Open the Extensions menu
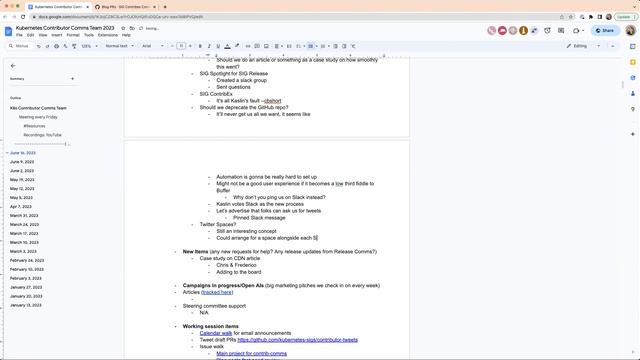Image resolution: width=640 pixels, height=360 pixels. coord(108,35)
